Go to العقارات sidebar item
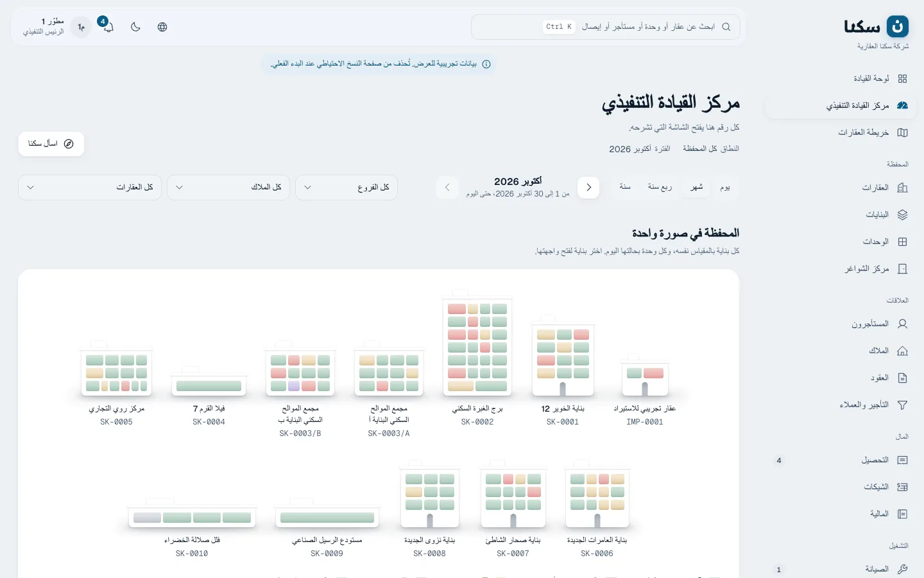 841,188
